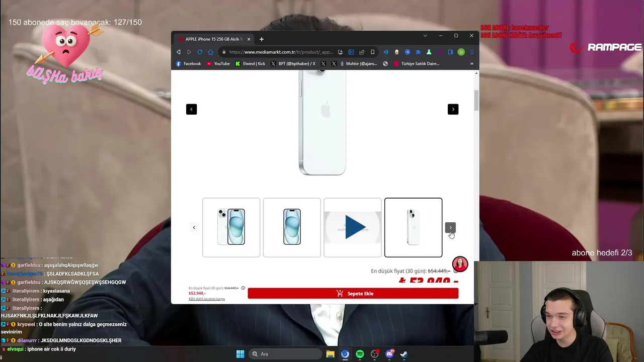Click the mediamarkt.com.tr address bar
Viewport: 644px width, 362px height.
point(281,52)
